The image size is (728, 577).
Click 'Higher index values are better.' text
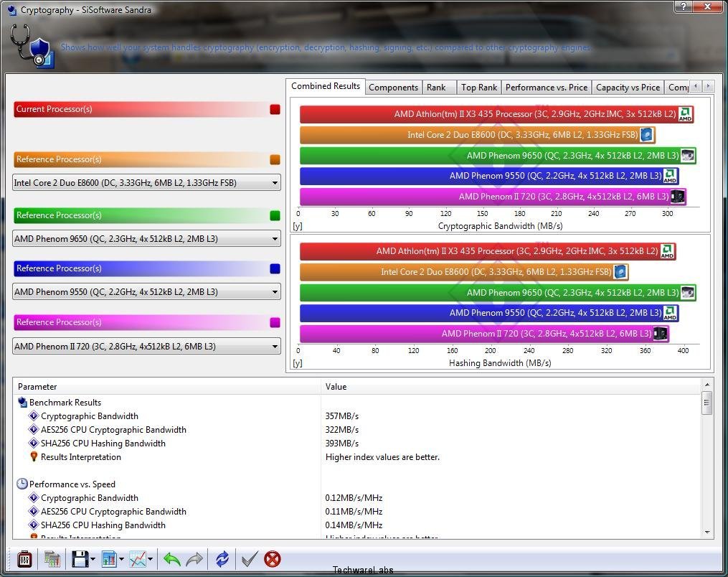coord(382,457)
